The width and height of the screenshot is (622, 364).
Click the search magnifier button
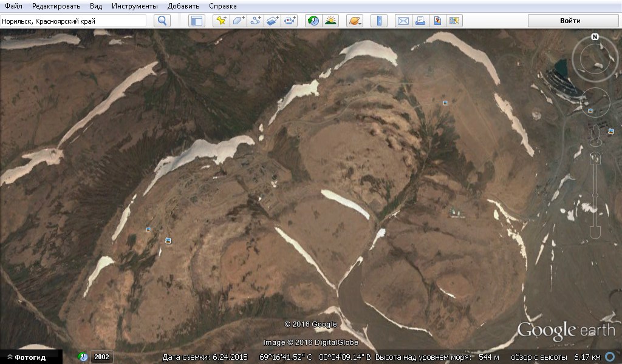tap(162, 21)
